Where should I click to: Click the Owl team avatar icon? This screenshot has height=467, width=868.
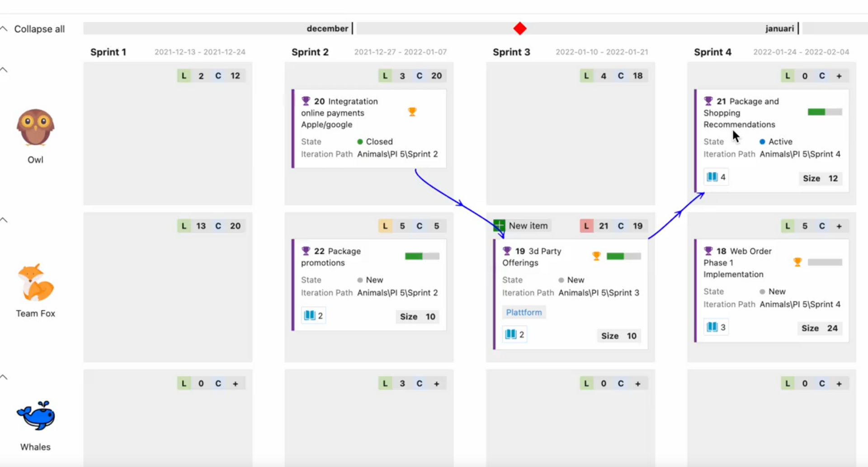[35, 127]
